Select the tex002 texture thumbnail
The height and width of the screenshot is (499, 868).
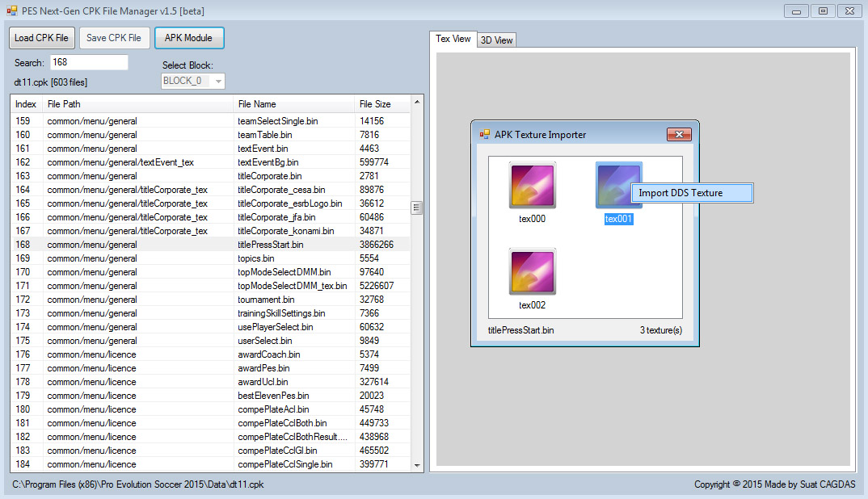point(531,271)
